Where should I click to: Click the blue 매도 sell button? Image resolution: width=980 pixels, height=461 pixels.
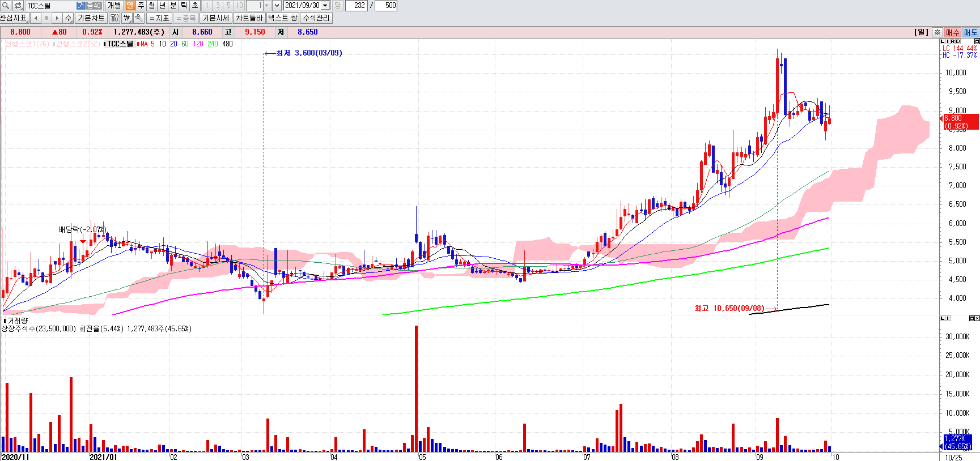tap(971, 32)
